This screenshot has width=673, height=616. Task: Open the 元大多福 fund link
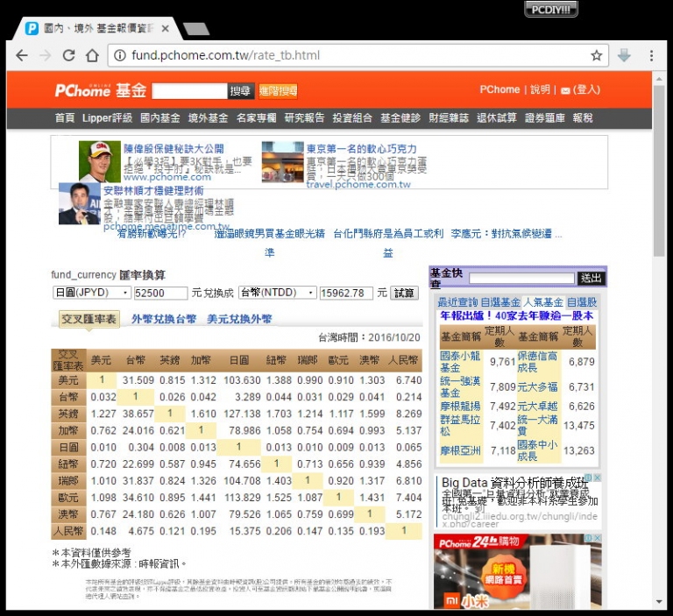click(537, 387)
